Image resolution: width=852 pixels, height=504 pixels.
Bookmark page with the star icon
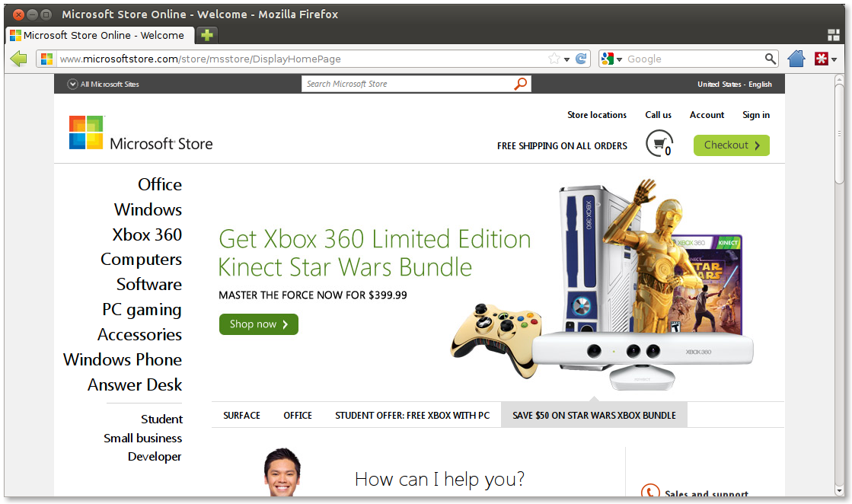pyautogui.click(x=554, y=59)
